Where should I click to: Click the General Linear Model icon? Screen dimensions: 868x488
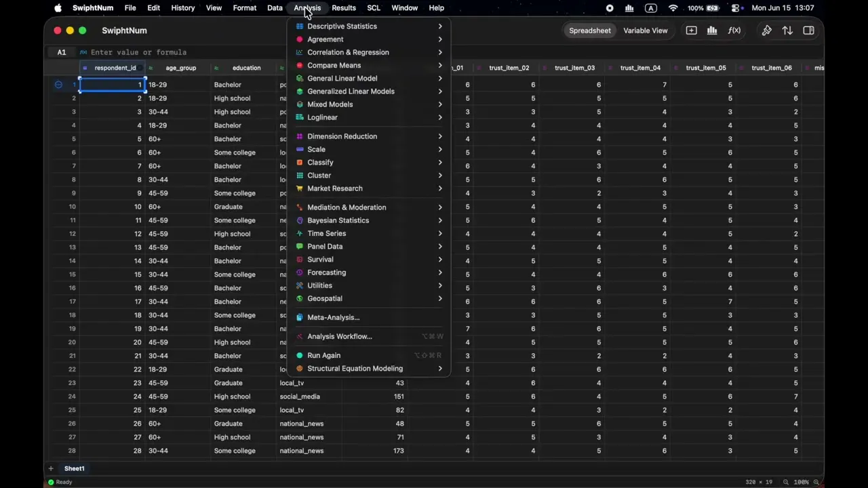click(x=300, y=79)
